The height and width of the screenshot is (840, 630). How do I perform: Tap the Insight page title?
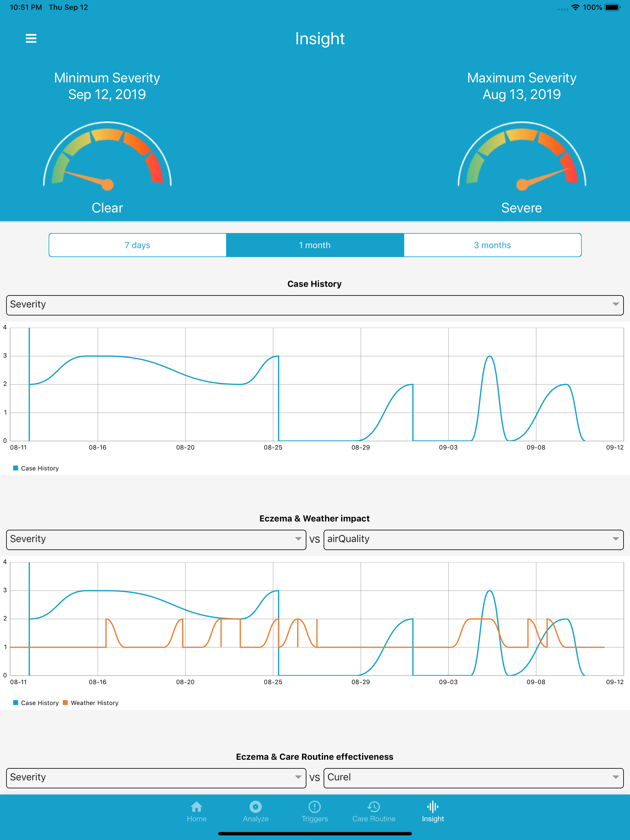[x=320, y=38]
